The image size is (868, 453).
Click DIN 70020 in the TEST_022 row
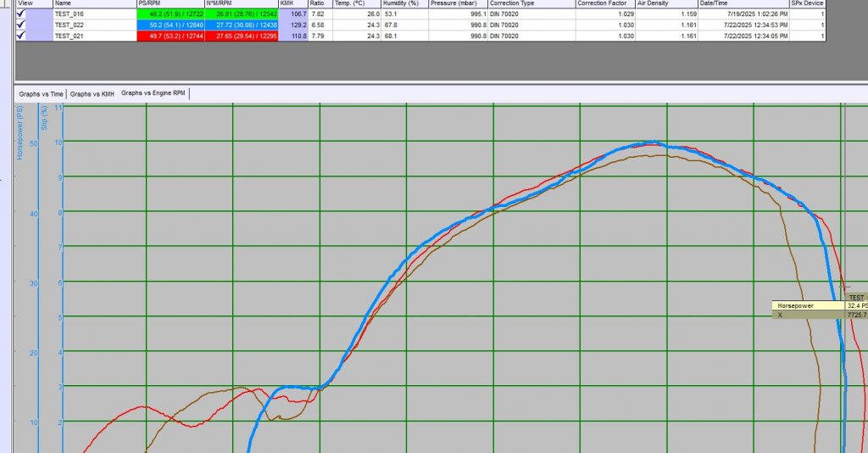pyautogui.click(x=504, y=25)
